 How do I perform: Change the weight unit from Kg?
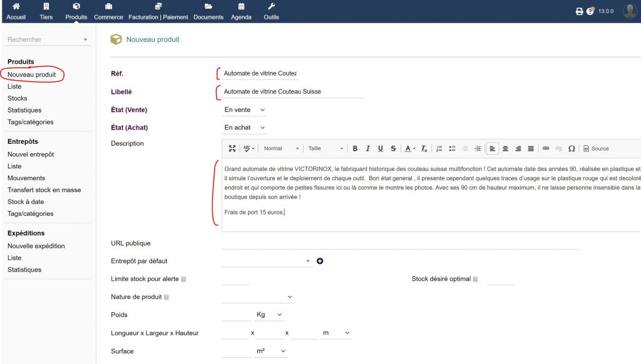point(268,315)
